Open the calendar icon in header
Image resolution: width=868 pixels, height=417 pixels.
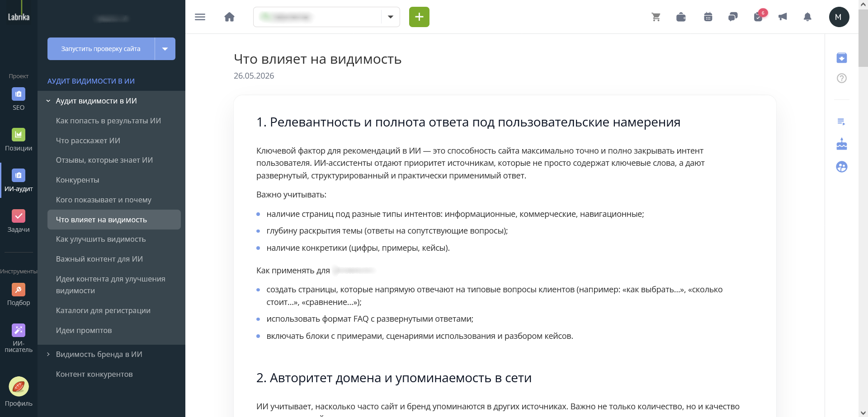click(x=708, y=17)
